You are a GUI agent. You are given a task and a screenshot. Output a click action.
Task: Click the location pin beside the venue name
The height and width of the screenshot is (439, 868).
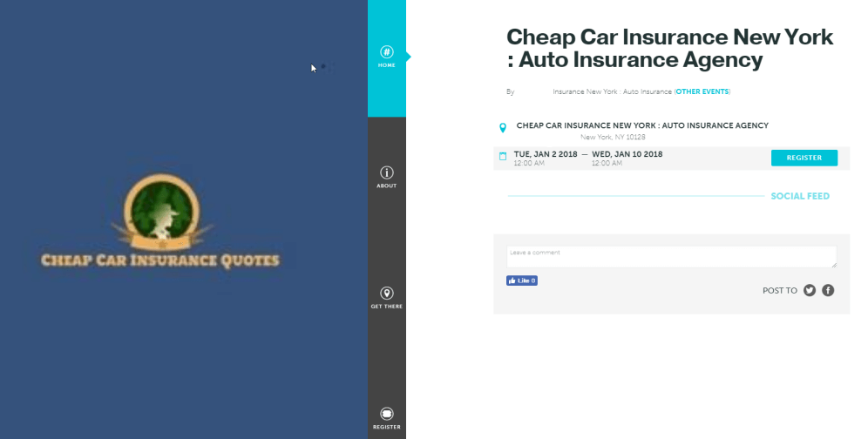503,128
